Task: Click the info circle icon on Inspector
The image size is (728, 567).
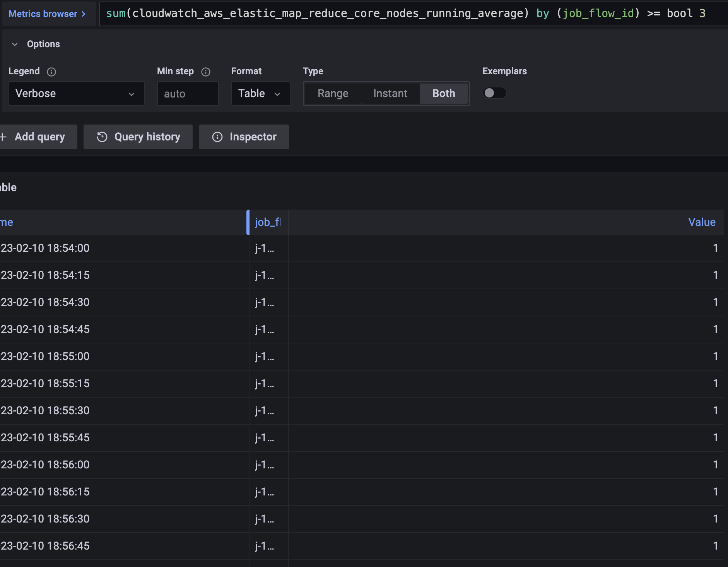Action: pos(217,137)
